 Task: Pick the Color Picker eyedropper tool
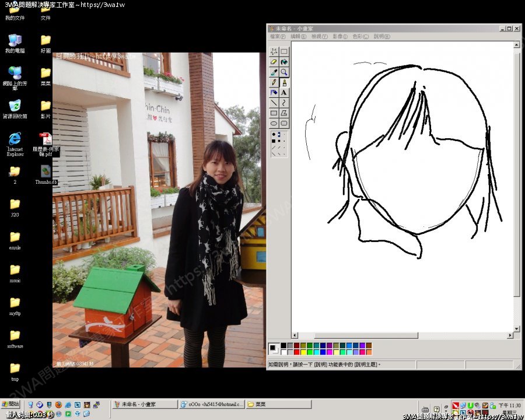pyautogui.click(x=274, y=72)
